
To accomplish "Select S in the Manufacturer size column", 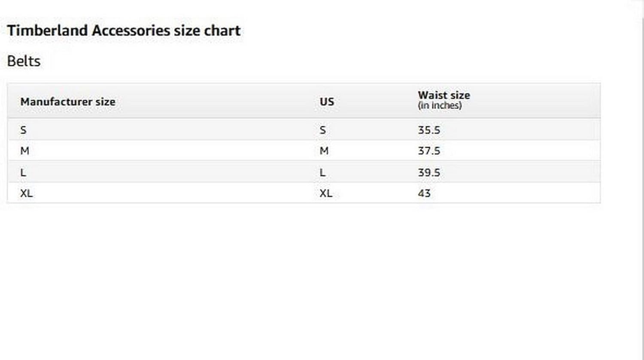I will [23, 130].
